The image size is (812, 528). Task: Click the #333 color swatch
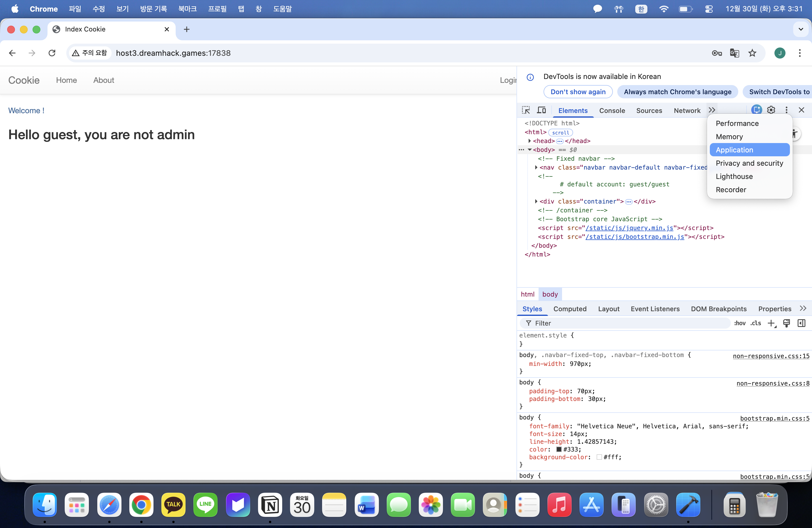(559, 449)
